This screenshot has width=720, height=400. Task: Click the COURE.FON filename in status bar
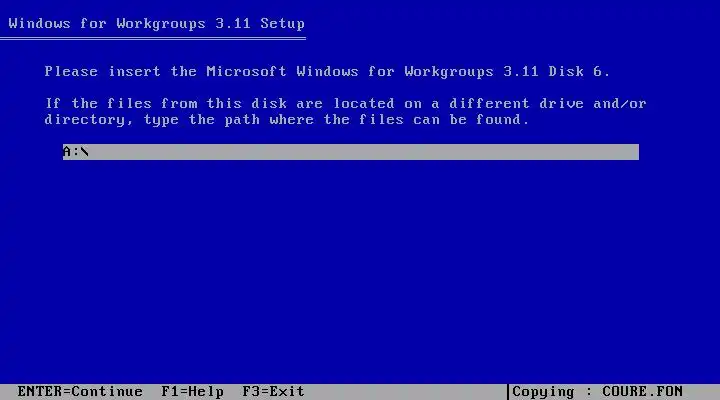(642, 392)
